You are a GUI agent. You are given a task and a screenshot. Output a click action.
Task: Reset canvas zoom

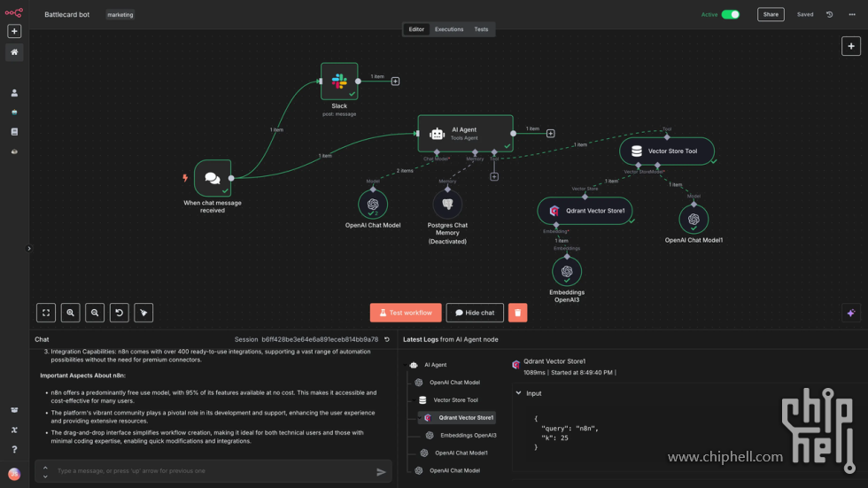click(x=119, y=313)
